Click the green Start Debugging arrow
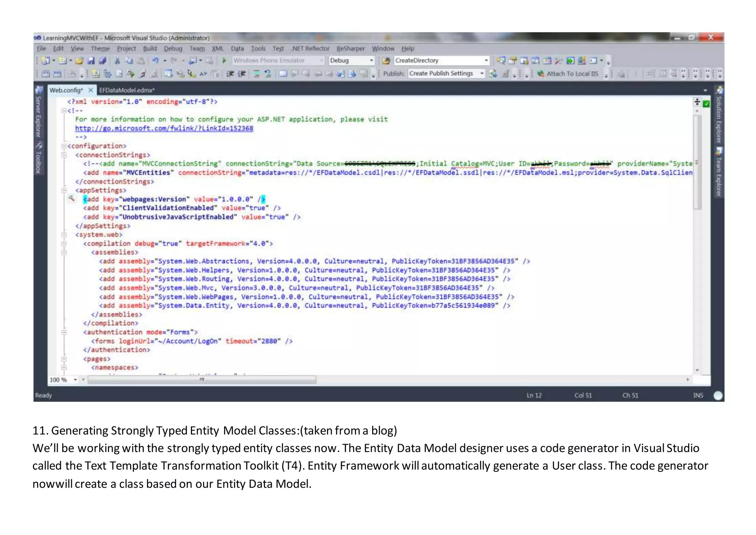The image size is (756, 535). pyautogui.click(x=224, y=61)
